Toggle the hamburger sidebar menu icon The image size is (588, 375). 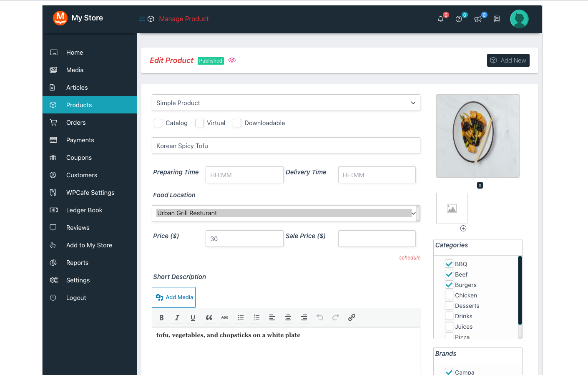pos(142,19)
